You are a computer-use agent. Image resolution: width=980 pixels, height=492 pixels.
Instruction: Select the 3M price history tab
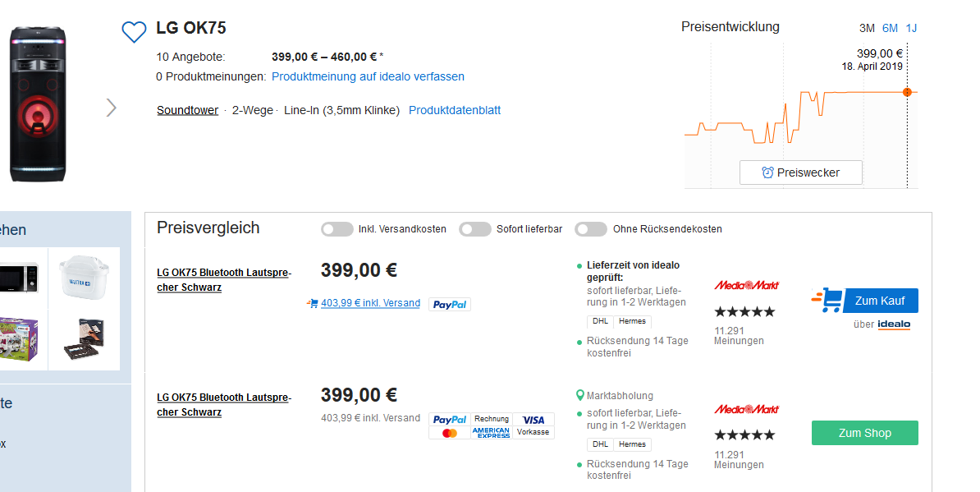click(867, 28)
